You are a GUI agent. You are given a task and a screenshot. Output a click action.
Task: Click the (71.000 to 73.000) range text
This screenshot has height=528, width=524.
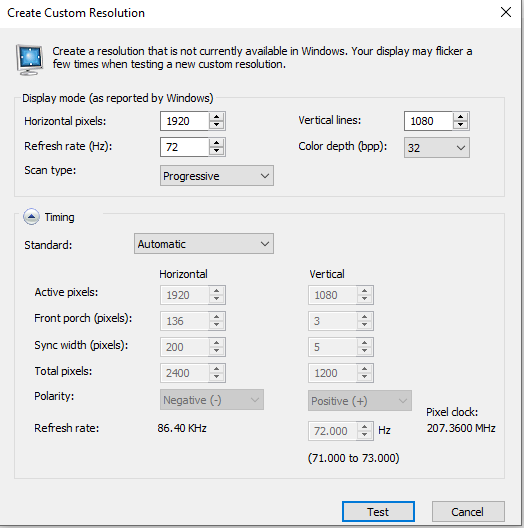(x=354, y=458)
